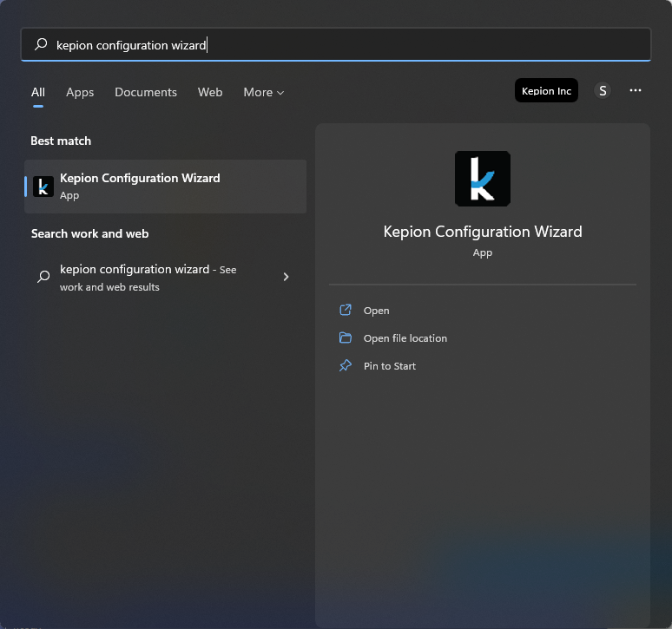Click the large Kepion logo in details pane

coord(482,179)
